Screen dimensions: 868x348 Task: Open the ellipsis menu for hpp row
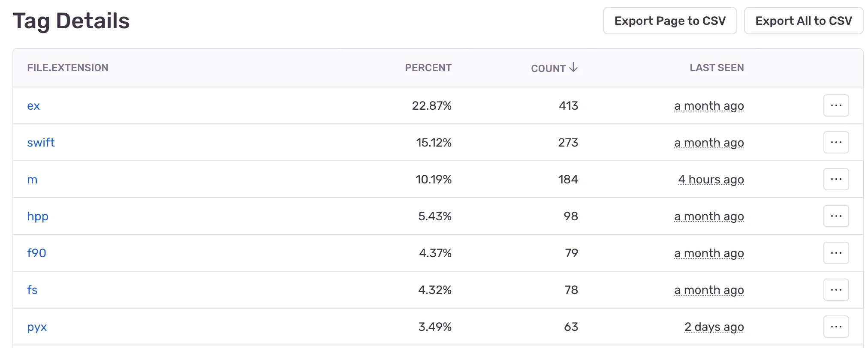pos(836,216)
